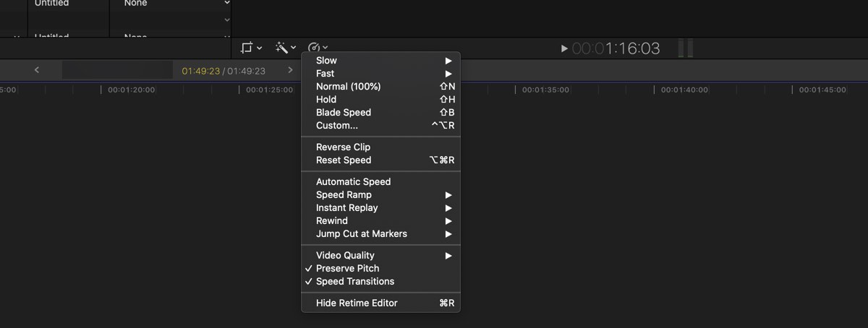The width and height of the screenshot is (868, 328).
Task: Open the crop/transform tool popup icon
Action: pyautogui.click(x=251, y=48)
